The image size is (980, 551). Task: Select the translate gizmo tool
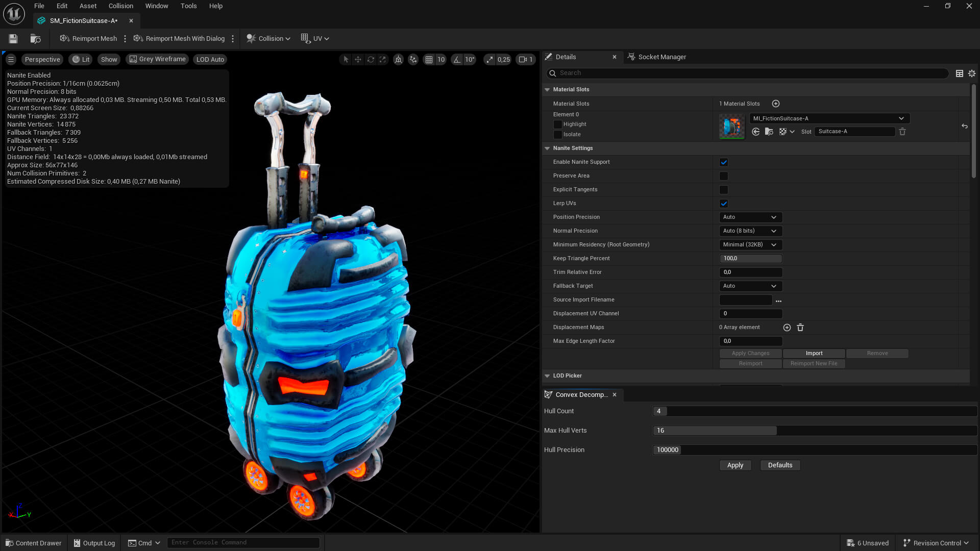click(358, 60)
